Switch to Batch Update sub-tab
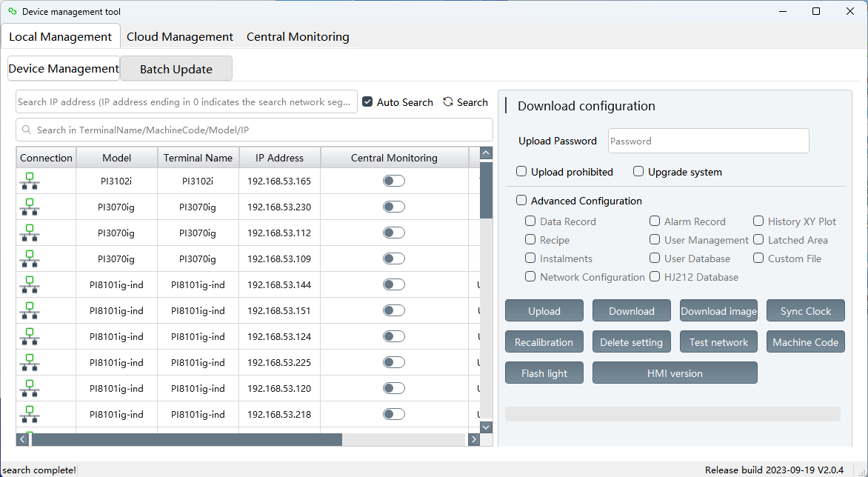This screenshot has height=477, width=868. point(176,69)
